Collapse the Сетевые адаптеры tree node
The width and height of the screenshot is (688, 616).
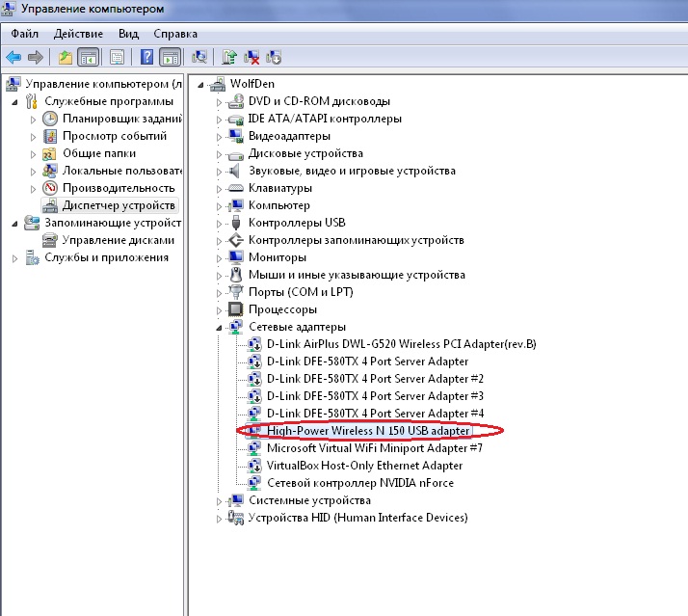[220, 328]
